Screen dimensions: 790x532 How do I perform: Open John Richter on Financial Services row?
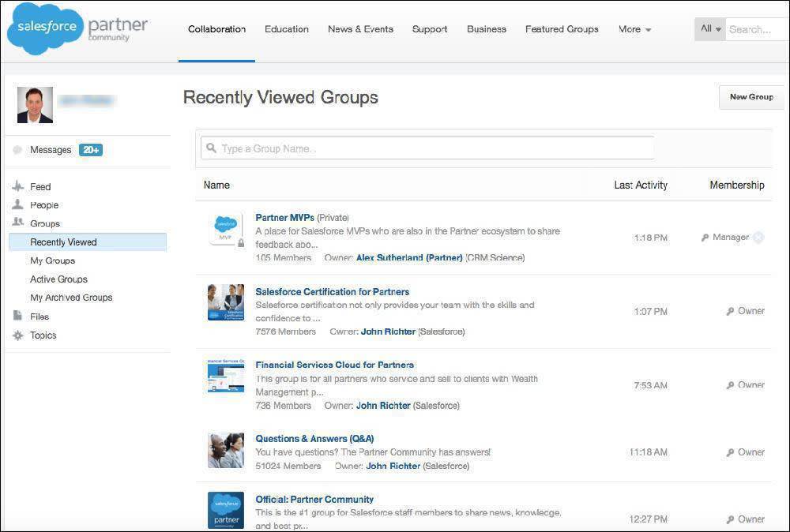(x=383, y=406)
